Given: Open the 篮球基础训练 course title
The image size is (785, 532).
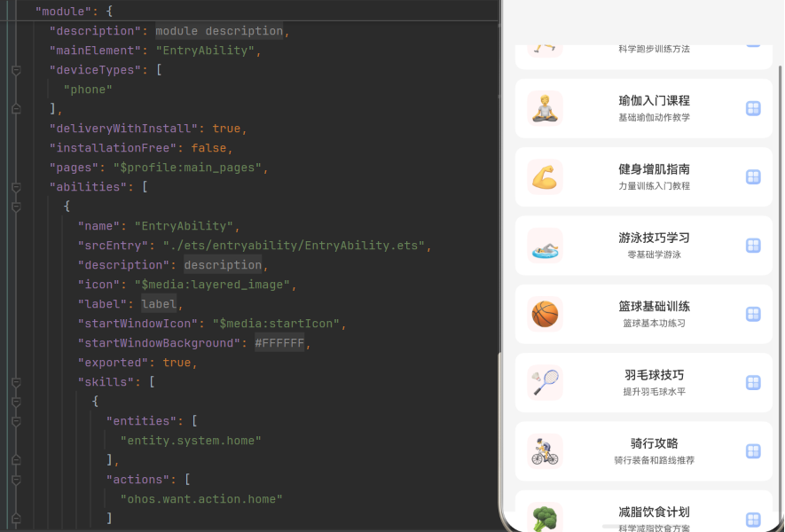Looking at the screenshot, I should pos(654,306).
